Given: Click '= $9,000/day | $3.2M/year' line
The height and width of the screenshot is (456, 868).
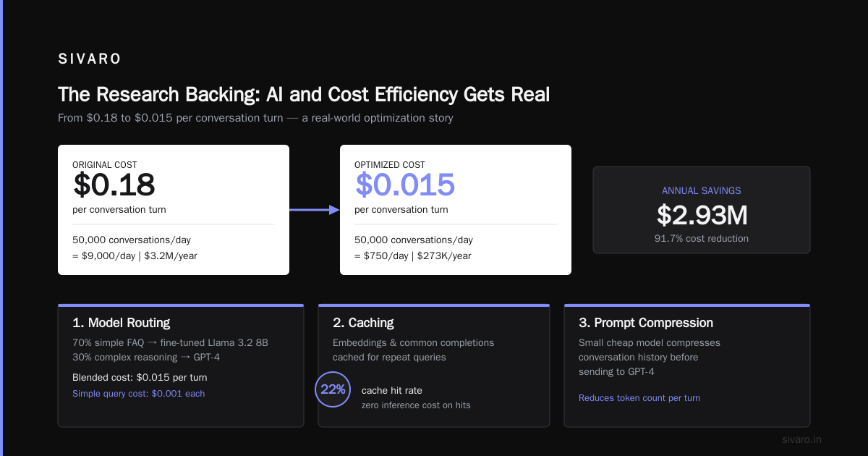Looking at the screenshot, I should point(135,256).
